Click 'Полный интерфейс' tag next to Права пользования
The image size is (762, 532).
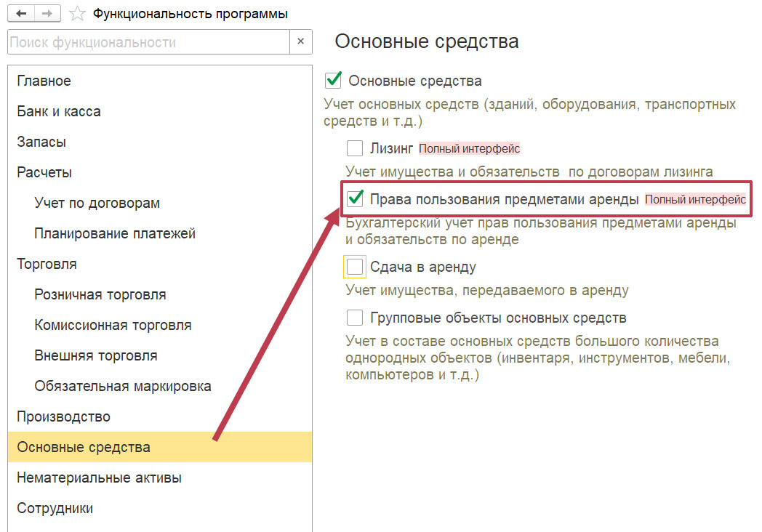click(695, 199)
